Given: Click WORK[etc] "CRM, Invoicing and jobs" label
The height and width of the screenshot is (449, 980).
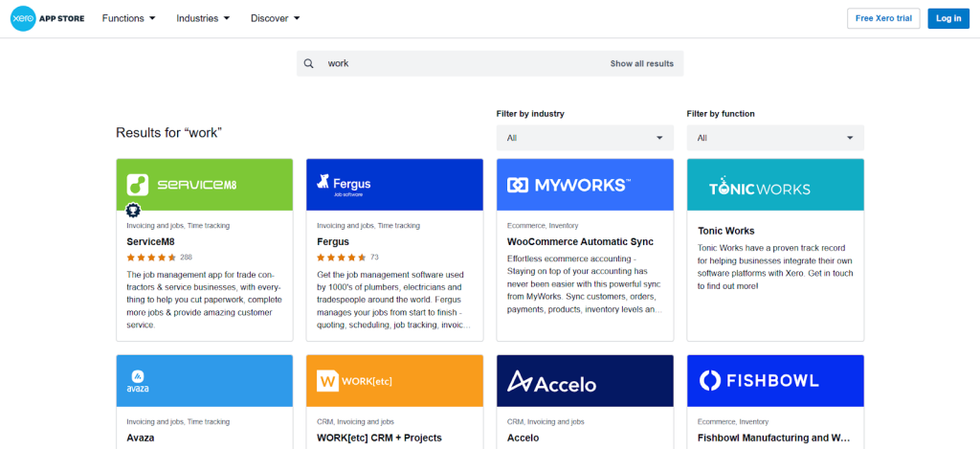Looking at the screenshot, I should point(355,422).
